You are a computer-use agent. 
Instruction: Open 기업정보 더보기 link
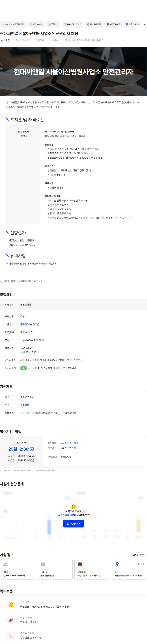point(139,555)
